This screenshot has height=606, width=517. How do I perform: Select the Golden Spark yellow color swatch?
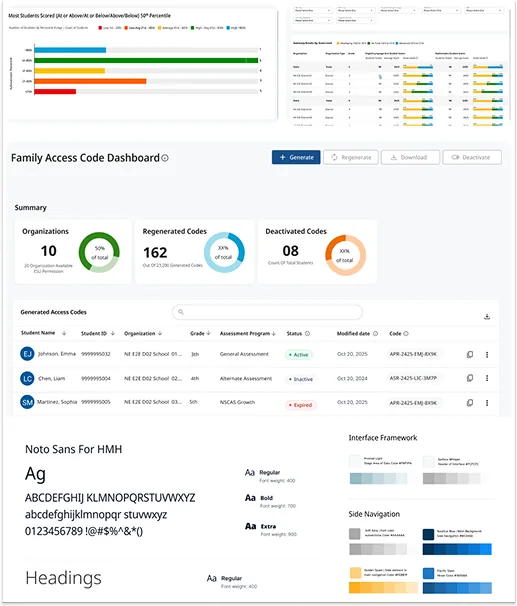(355, 573)
